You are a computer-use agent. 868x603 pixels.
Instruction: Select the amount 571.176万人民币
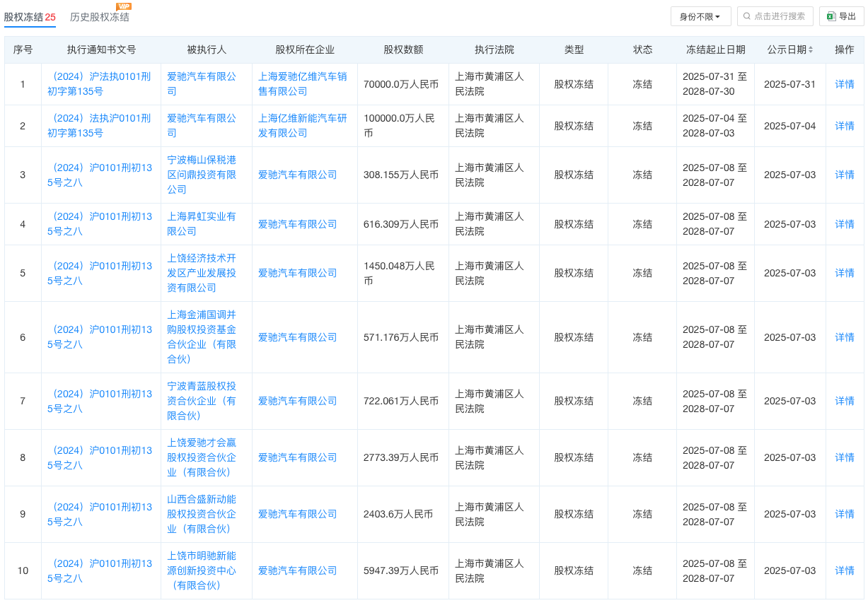pos(401,337)
